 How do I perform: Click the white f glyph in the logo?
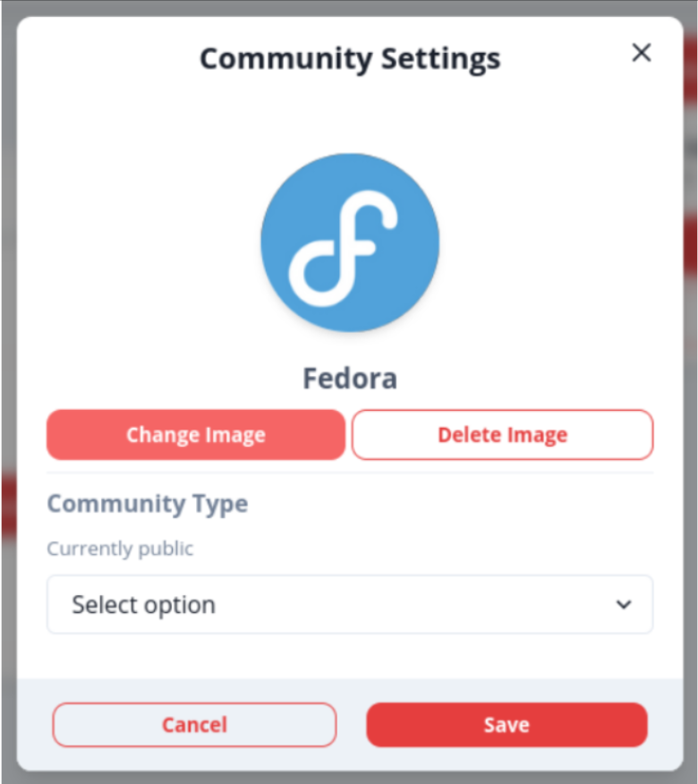click(x=345, y=255)
